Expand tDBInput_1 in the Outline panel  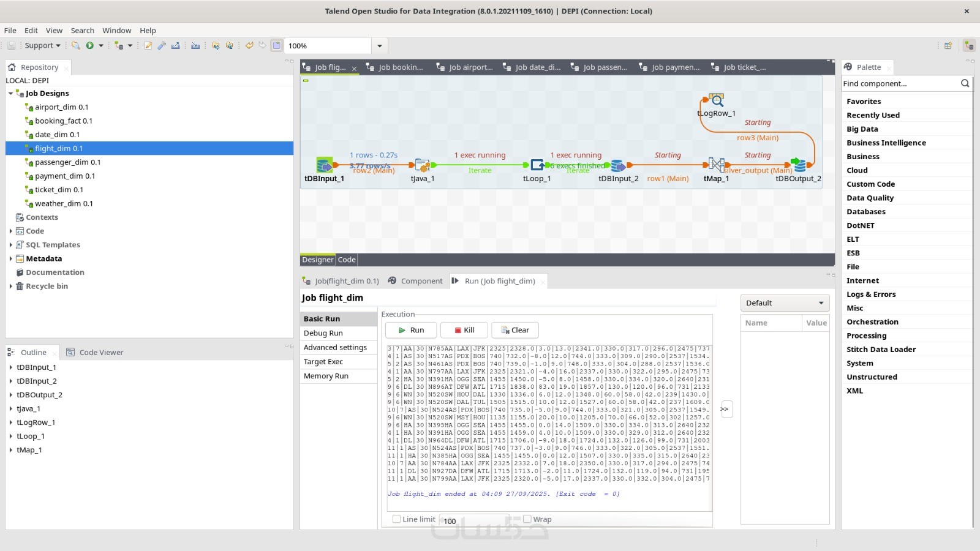pyautogui.click(x=11, y=367)
